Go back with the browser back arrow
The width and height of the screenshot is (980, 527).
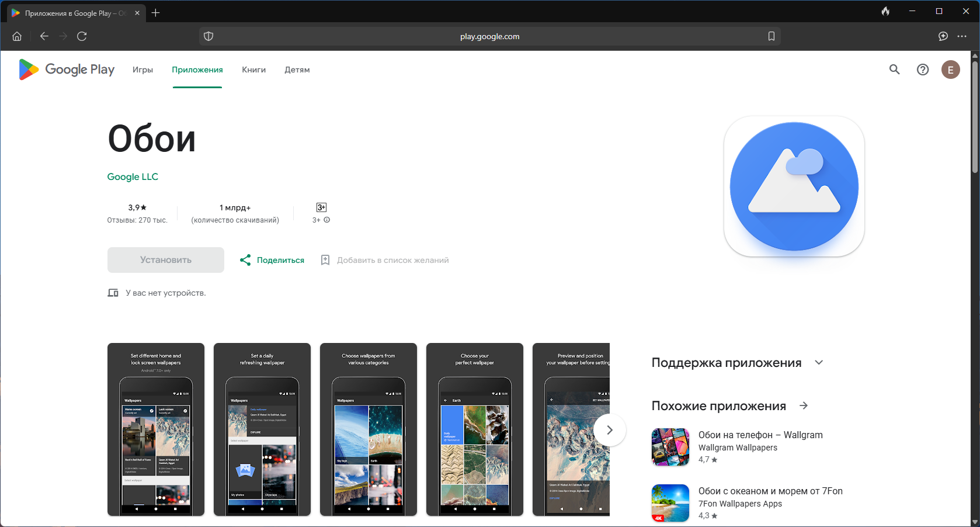(x=44, y=36)
